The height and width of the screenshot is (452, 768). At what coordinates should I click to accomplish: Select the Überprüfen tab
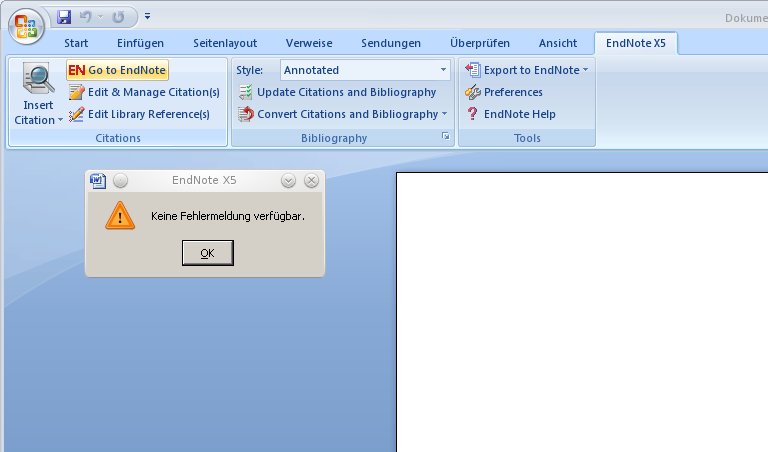480,43
